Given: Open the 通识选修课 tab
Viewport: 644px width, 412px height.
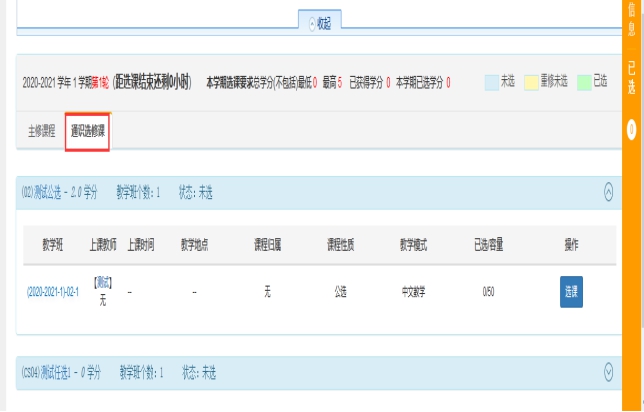Looking at the screenshot, I should click(88, 131).
